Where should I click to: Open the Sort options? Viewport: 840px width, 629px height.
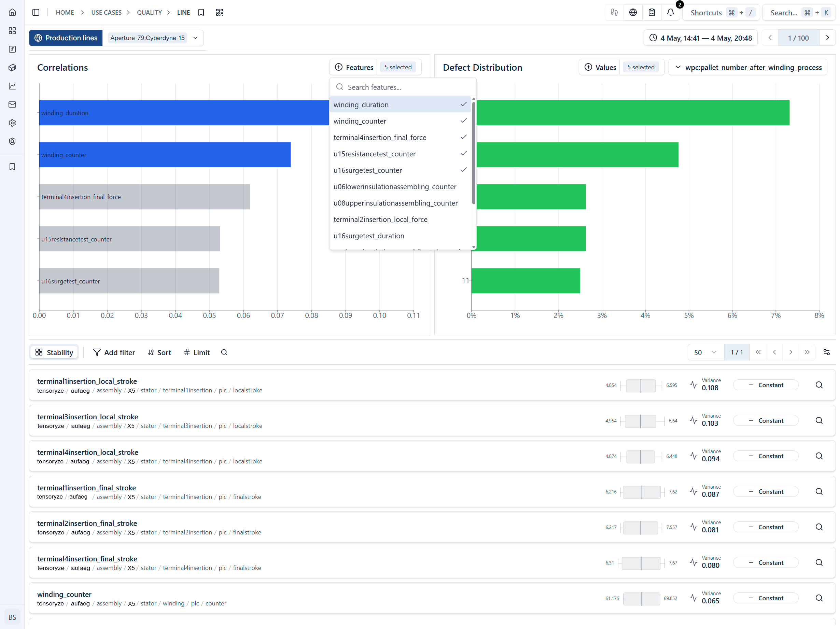tap(159, 352)
